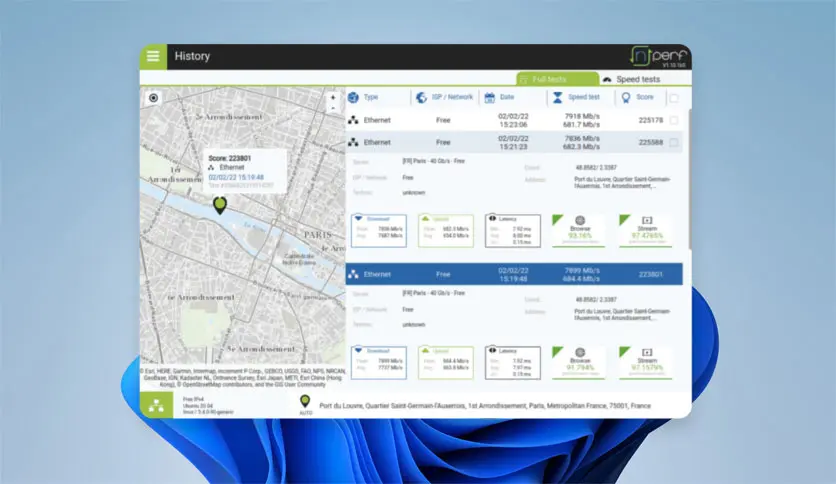Open the Stream 97.1579% result card

tap(646, 363)
